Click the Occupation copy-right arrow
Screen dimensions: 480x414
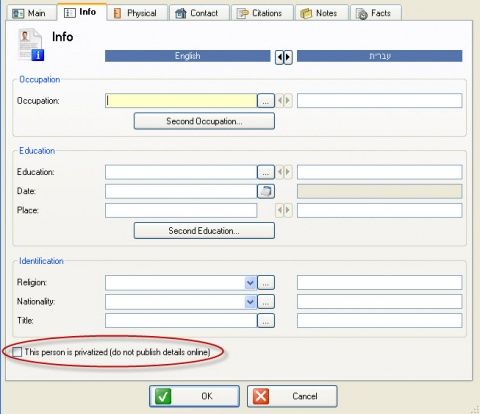tap(288, 100)
